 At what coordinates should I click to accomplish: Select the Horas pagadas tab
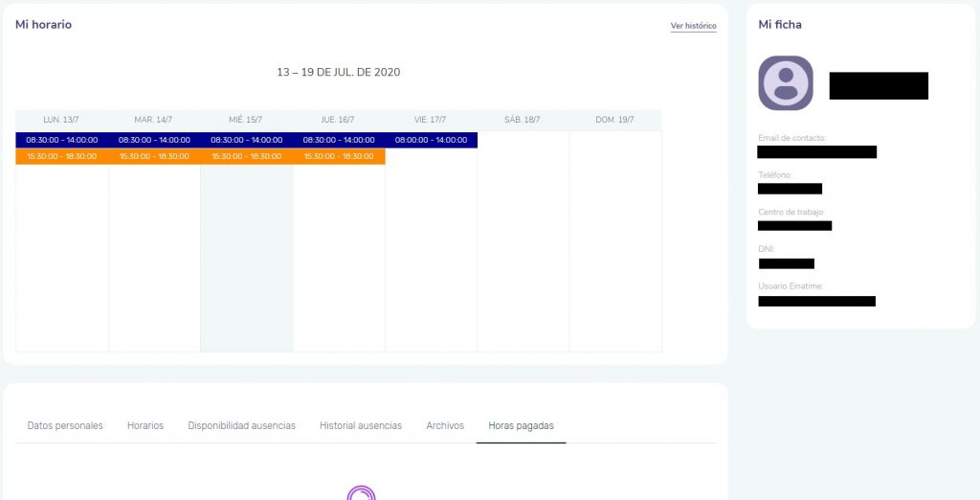click(x=521, y=425)
